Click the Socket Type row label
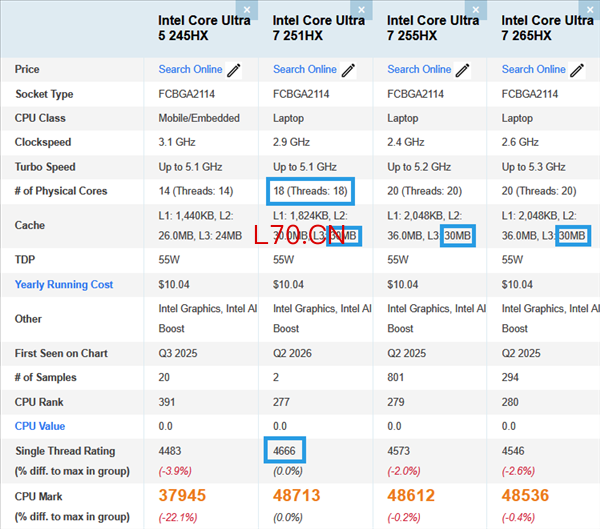 (44, 94)
